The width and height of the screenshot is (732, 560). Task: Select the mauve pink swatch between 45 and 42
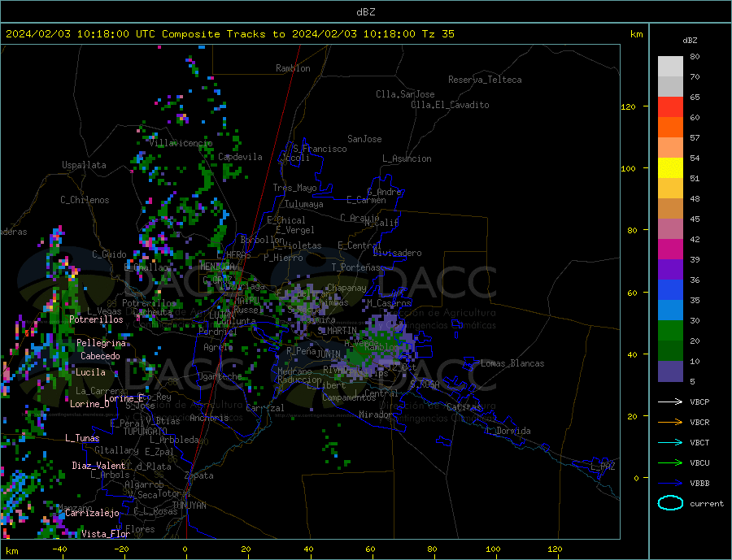(x=670, y=229)
